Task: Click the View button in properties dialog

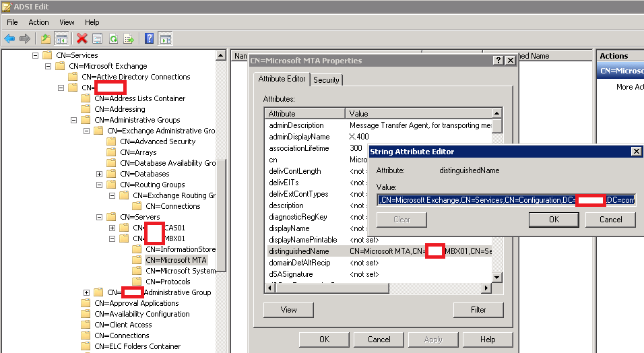Action: [288, 310]
